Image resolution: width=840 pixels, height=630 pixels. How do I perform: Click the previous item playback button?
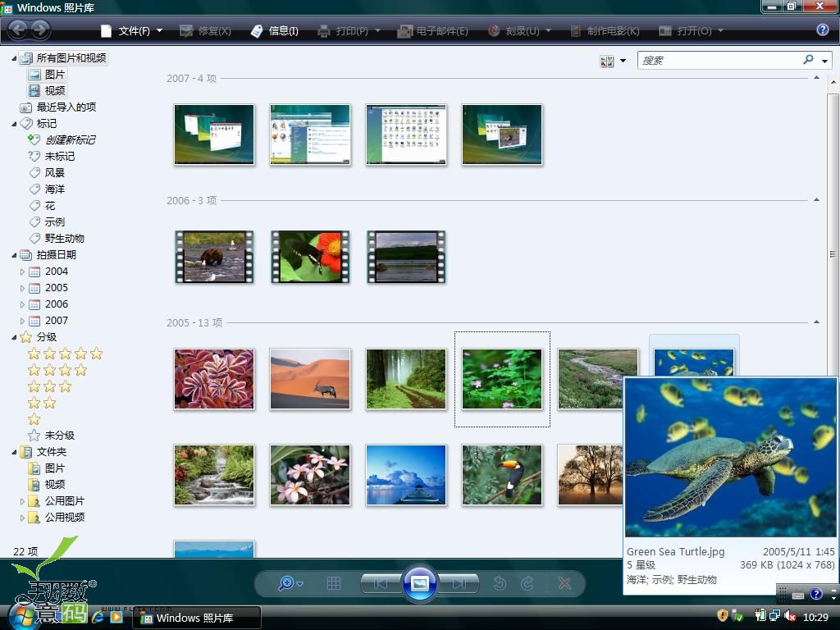click(381, 583)
